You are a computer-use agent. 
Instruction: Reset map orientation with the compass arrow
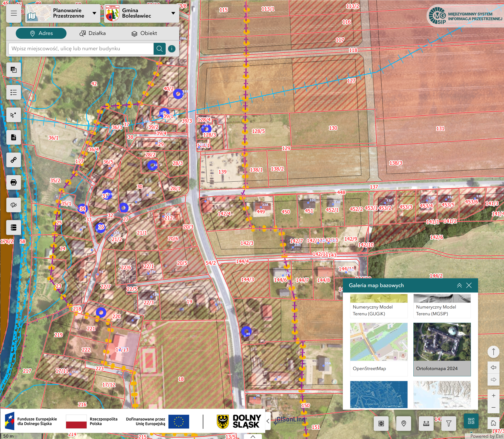pyautogui.click(x=493, y=352)
